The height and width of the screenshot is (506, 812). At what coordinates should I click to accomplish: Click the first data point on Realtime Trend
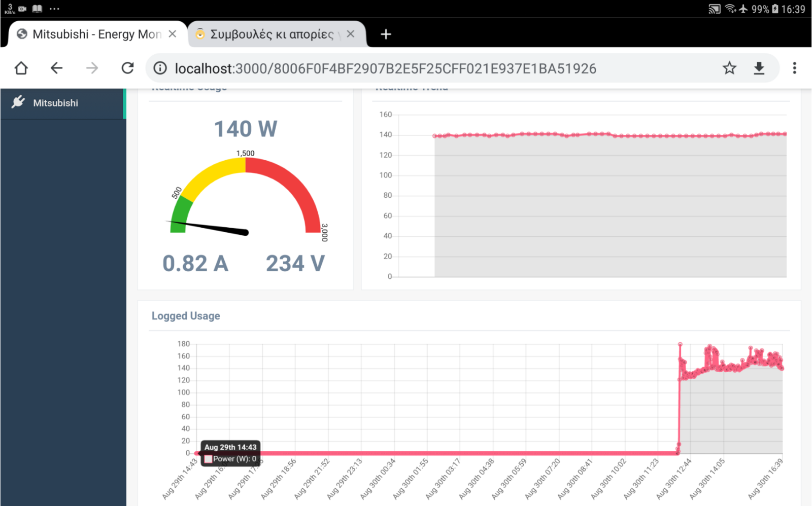click(x=435, y=136)
